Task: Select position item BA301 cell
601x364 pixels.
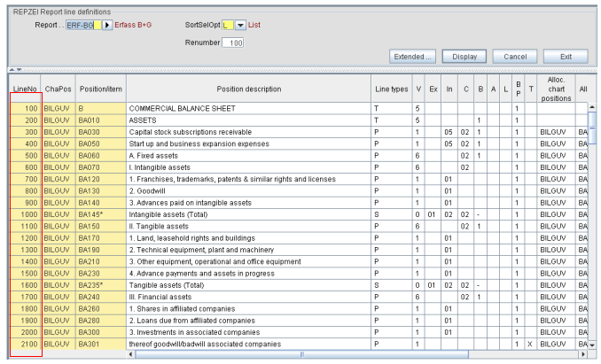Action: point(101,345)
